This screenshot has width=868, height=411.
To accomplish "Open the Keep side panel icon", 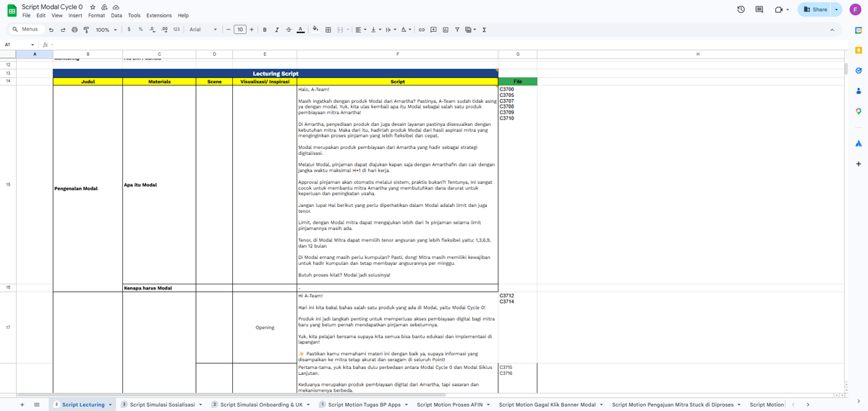I will click(x=858, y=50).
